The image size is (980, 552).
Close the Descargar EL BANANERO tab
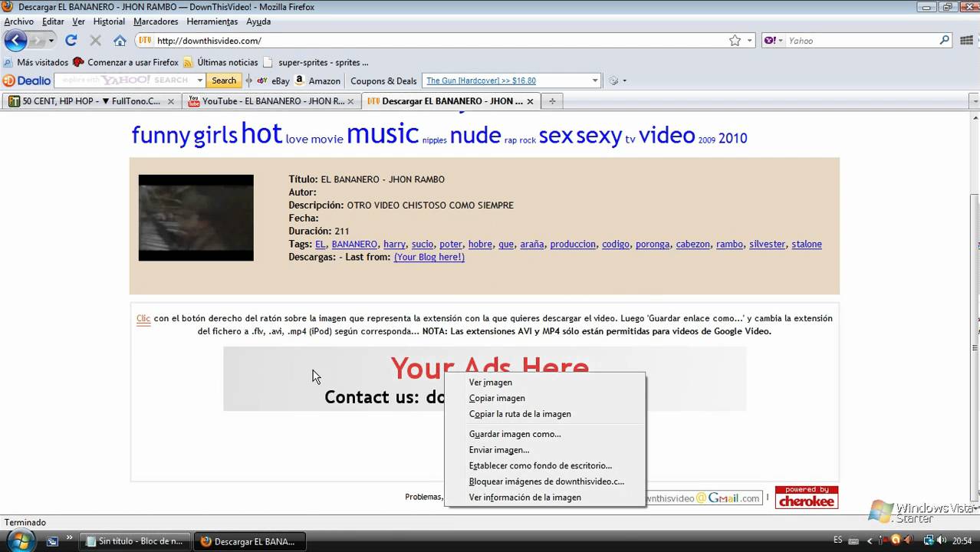[x=530, y=101]
